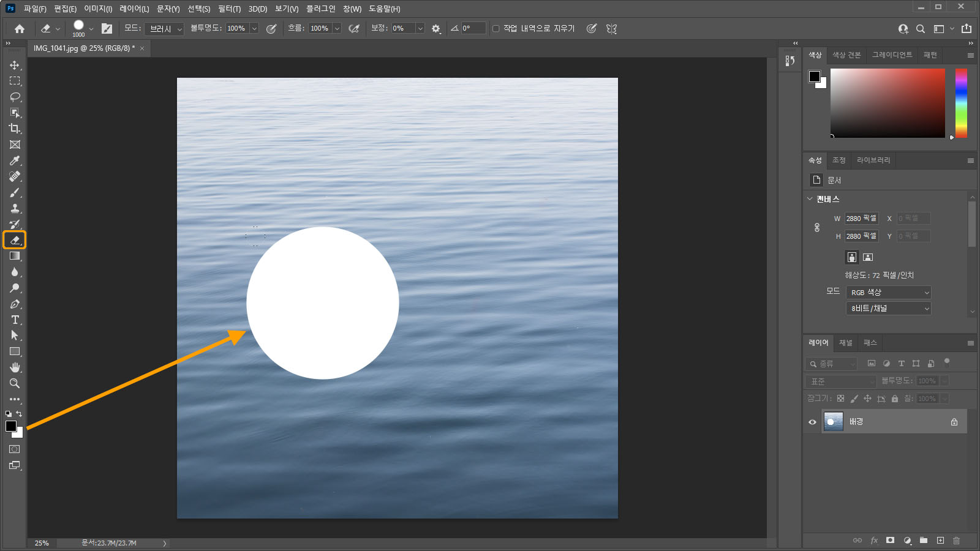Open brush settings panel icon
980x551 pixels.
click(x=107, y=29)
